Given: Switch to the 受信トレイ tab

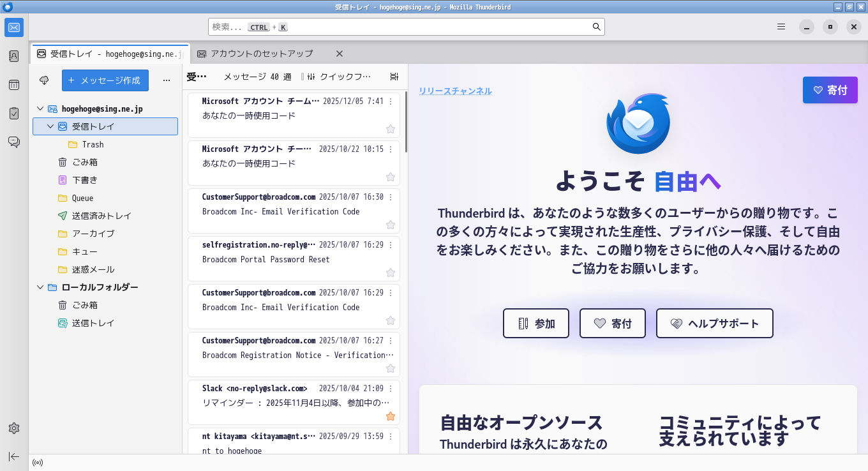Looking at the screenshot, I should click(110, 54).
